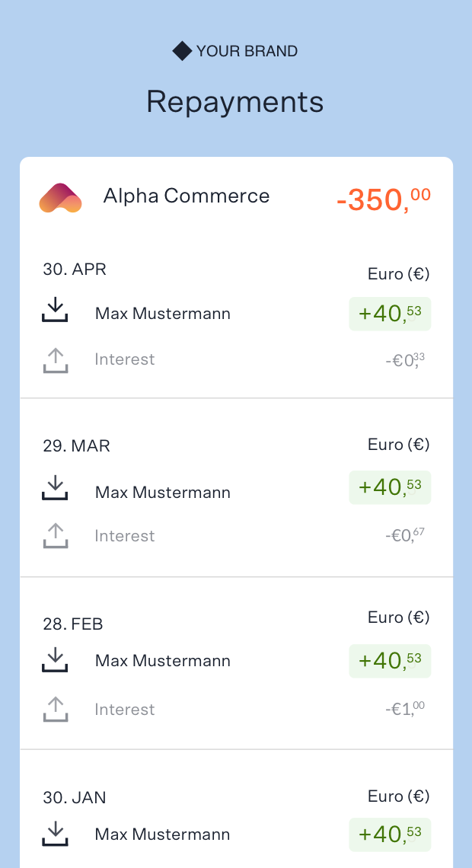
Task: Click the Interest upload icon under 30. APR
Action: pyautogui.click(x=54, y=359)
